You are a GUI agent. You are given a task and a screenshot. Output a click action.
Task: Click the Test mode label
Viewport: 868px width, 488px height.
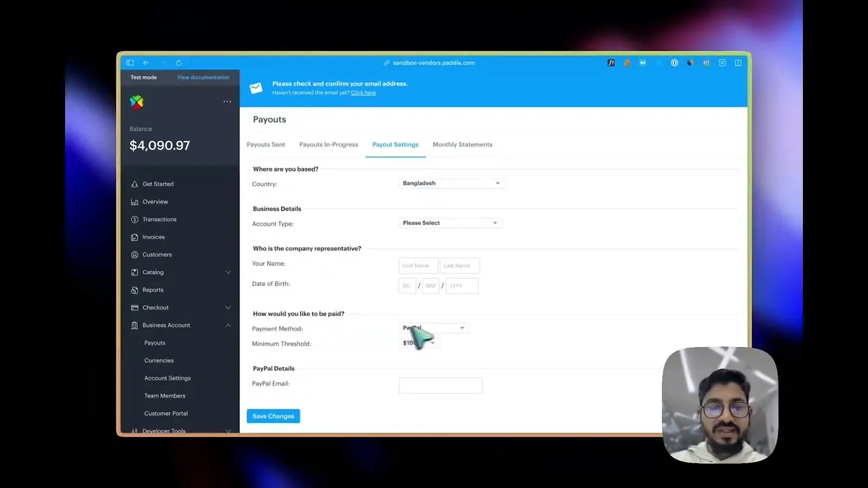click(144, 77)
